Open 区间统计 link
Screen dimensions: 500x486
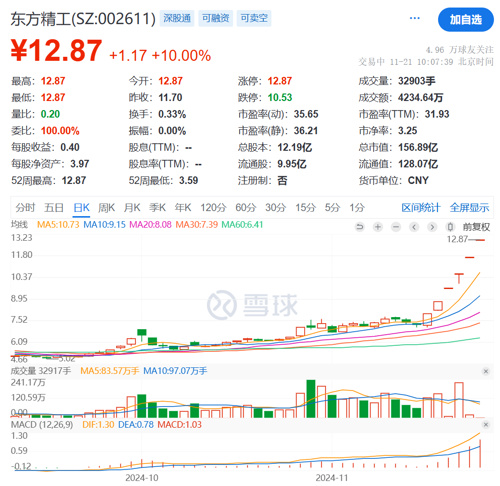click(421, 208)
